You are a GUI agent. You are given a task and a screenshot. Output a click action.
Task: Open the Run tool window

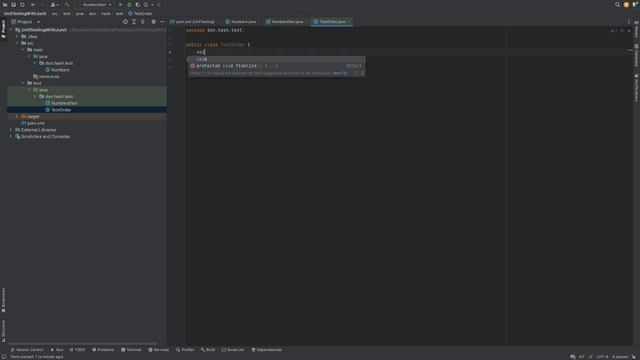tap(57, 350)
